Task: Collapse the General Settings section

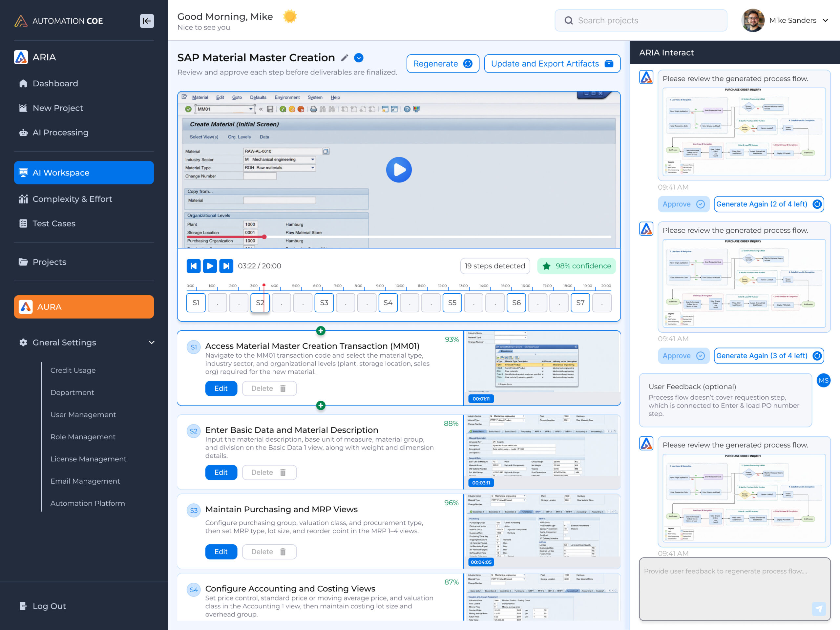Action: click(152, 343)
